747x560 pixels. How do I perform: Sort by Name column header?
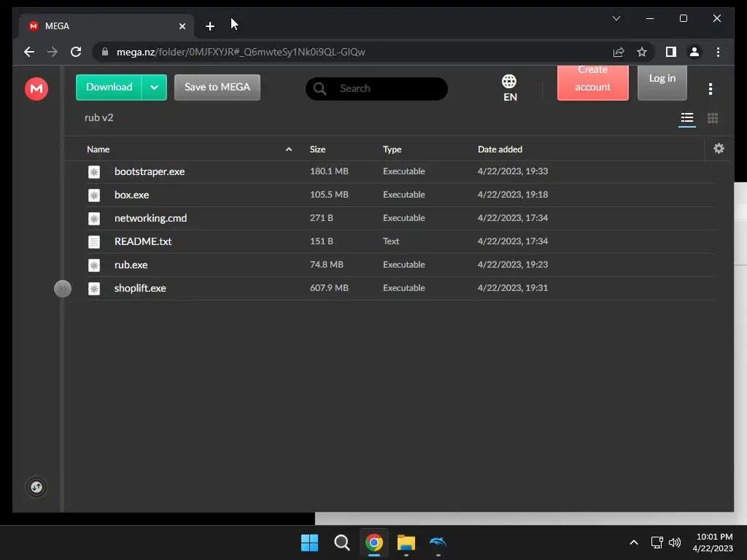point(98,149)
